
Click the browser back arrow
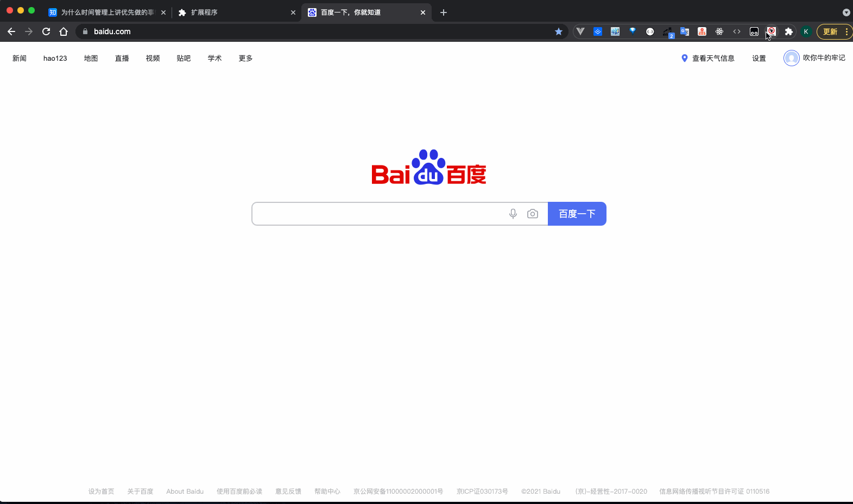[11, 31]
